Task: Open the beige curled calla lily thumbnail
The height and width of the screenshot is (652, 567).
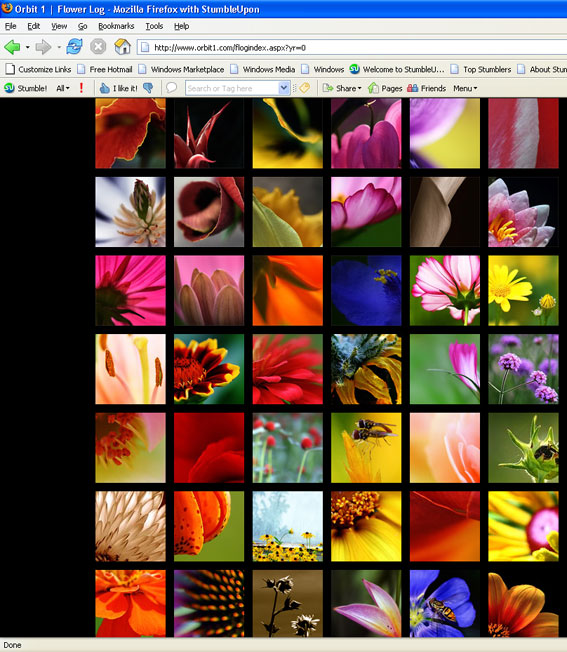Action: 444,212
